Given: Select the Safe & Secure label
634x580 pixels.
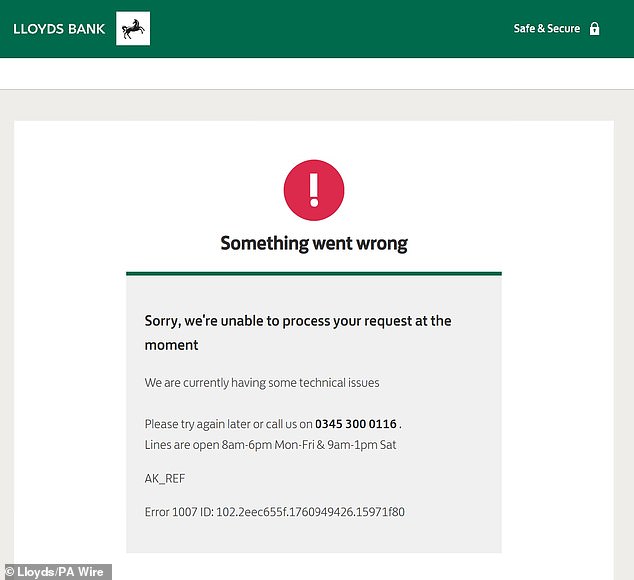Looking at the screenshot, I should click(546, 29).
